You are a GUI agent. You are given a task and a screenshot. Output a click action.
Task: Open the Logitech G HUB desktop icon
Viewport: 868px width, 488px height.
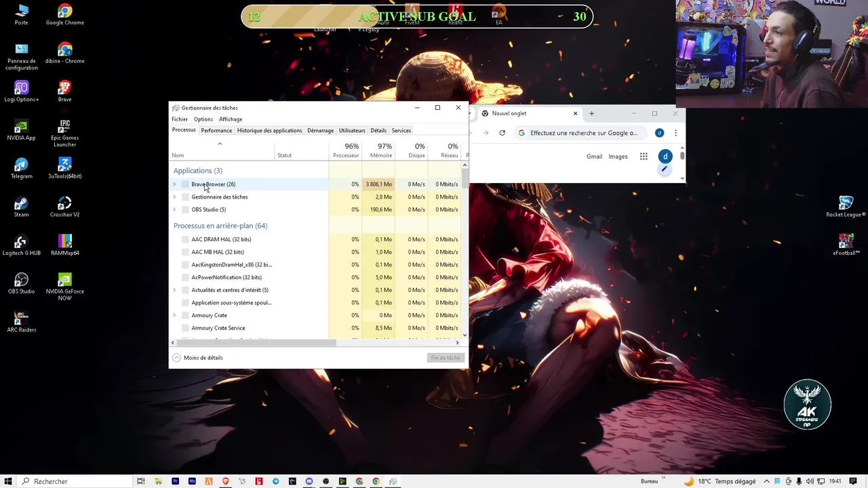click(21, 245)
